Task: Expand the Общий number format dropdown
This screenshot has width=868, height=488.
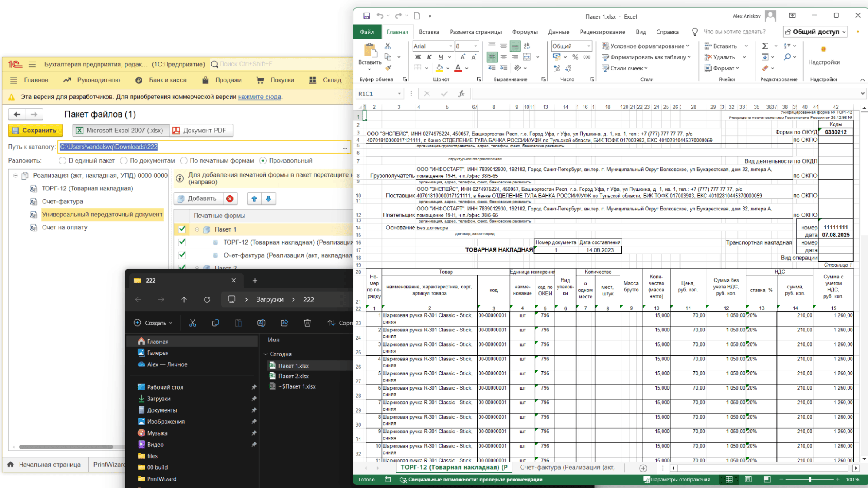Action: [x=589, y=46]
